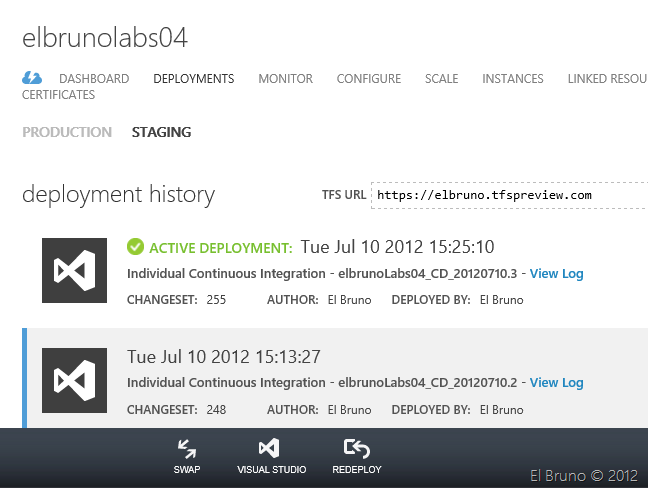This screenshot has width=648, height=488.
Task: Open Visual Studio from bottom bar
Action: [x=271, y=449]
